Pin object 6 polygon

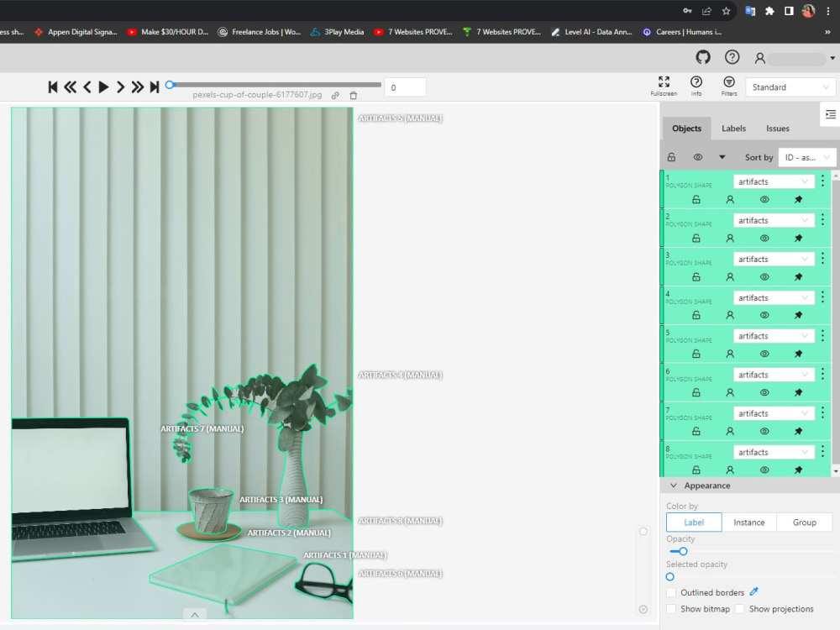point(798,392)
